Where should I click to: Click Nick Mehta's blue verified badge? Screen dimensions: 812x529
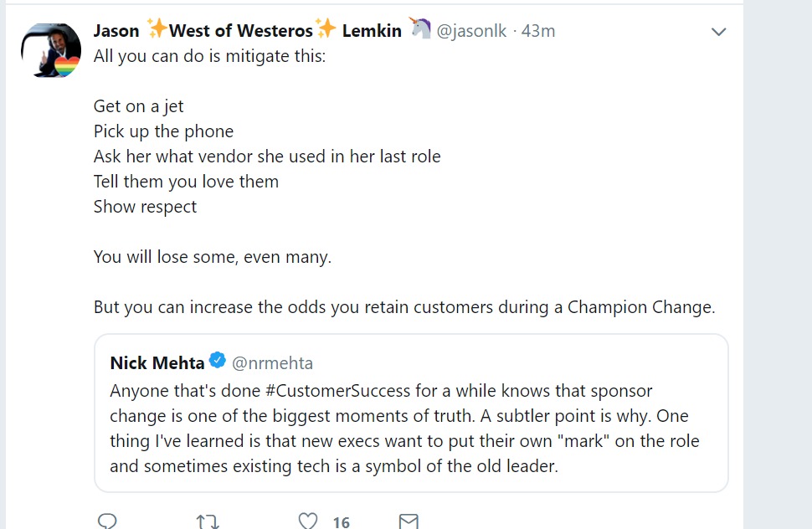pos(218,362)
